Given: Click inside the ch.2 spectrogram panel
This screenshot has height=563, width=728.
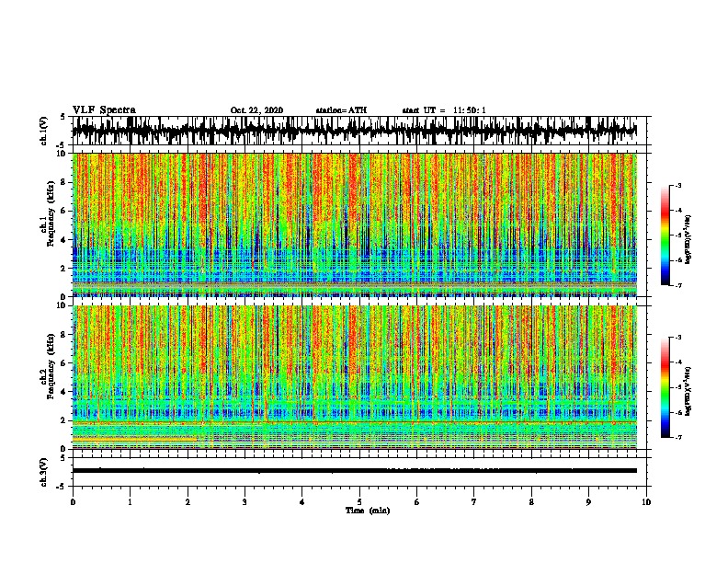Looking at the screenshot, I should (x=354, y=377).
